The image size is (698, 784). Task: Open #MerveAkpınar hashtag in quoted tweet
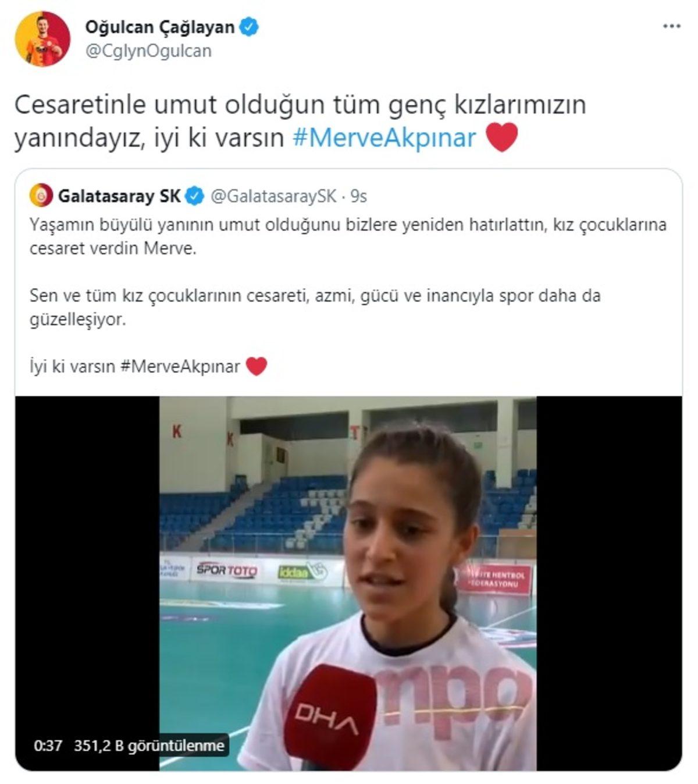180,367
